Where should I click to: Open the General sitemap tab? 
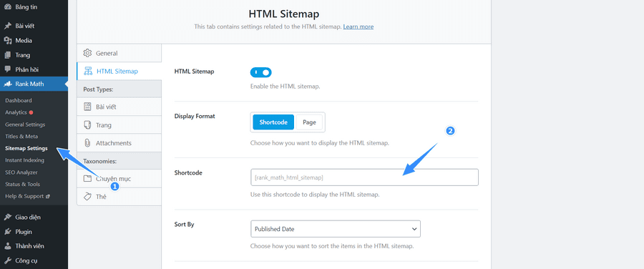(119, 53)
